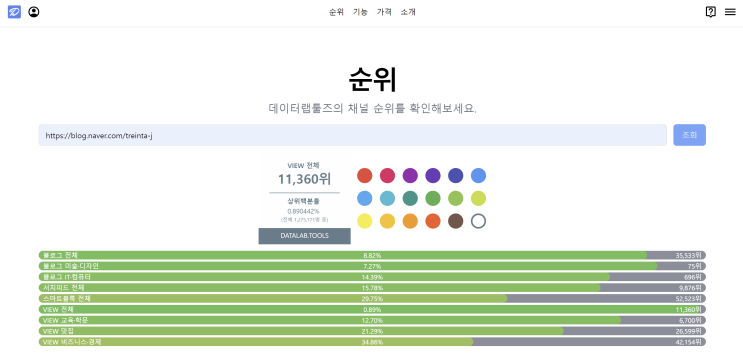743x362 pixels.
Task: Pick the amber color swatch
Action: pyautogui.click(x=387, y=221)
